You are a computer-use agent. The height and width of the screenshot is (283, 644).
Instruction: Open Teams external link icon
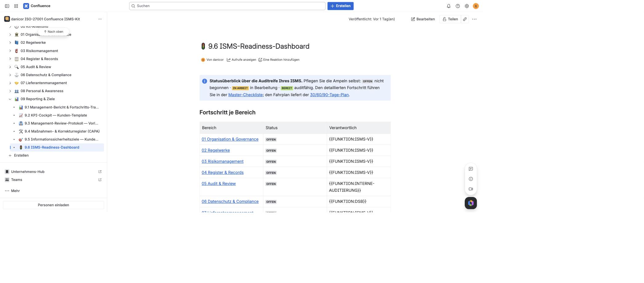100,180
